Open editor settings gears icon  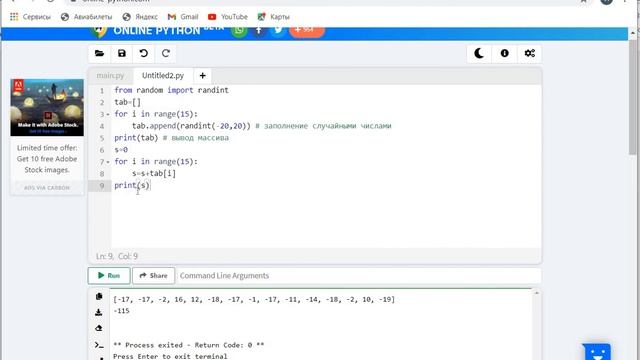530,53
